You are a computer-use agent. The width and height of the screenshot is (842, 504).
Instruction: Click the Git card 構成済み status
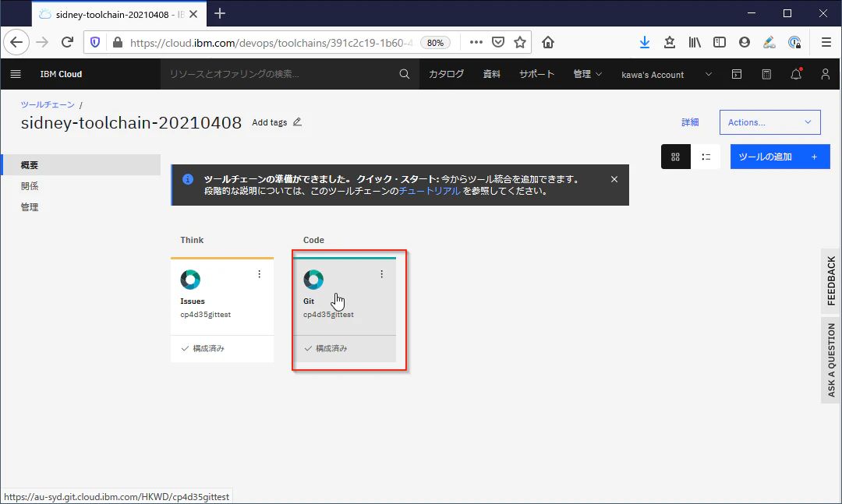click(x=326, y=348)
